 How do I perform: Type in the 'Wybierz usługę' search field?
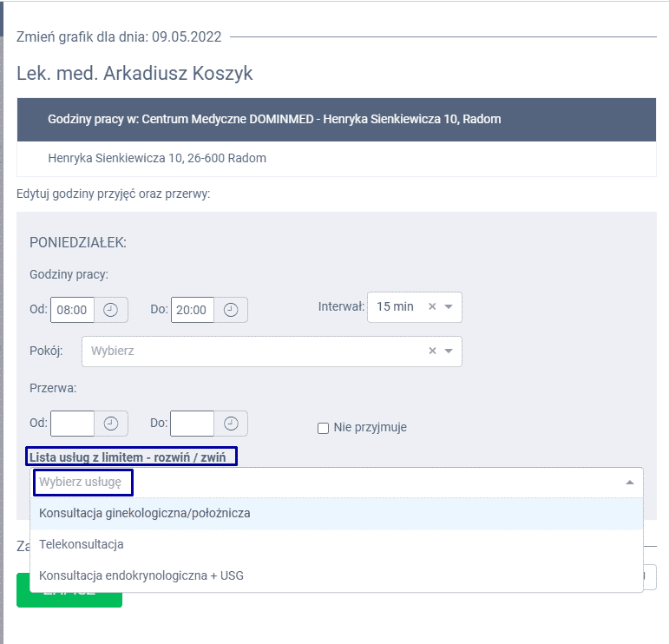point(83,482)
